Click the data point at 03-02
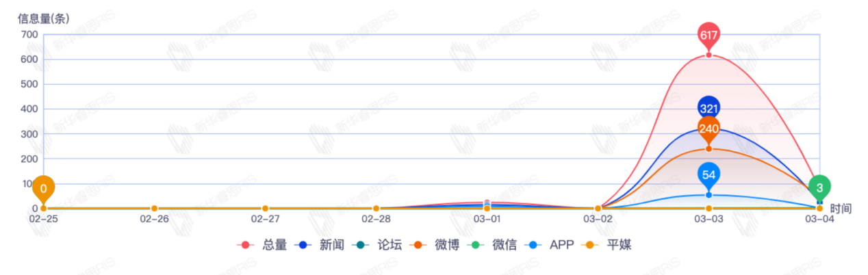 (598, 208)
